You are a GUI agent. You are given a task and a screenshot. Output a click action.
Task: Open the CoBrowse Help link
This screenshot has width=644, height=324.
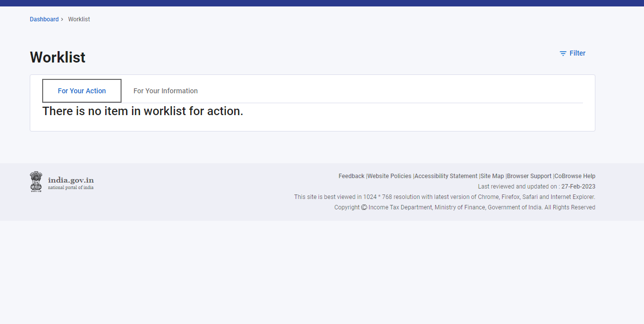click(575, 176)
